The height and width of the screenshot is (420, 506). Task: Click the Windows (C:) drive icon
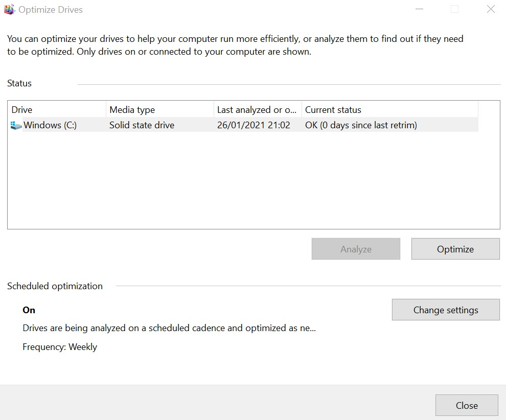point(16,125)
